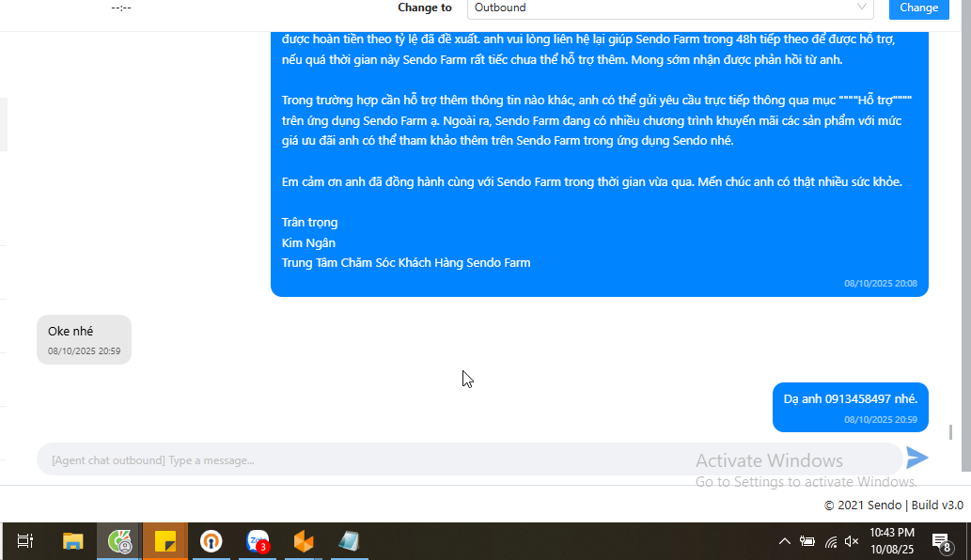Click the chat history scrollbar thumb
971x560 pixels.
950,432
